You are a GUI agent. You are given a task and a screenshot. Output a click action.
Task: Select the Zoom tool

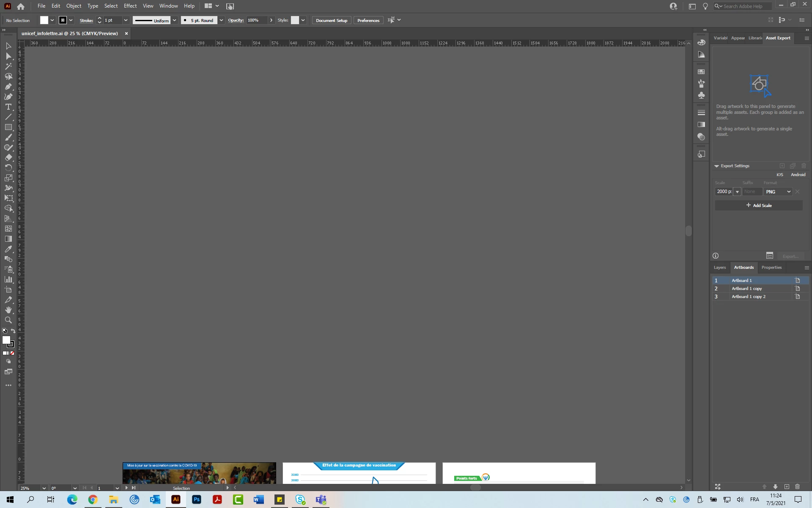8,320
